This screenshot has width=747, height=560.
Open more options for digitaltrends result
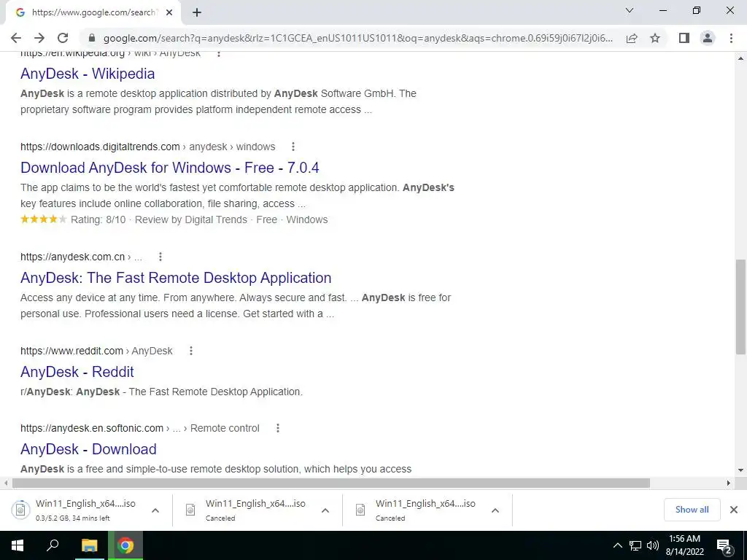293,147
